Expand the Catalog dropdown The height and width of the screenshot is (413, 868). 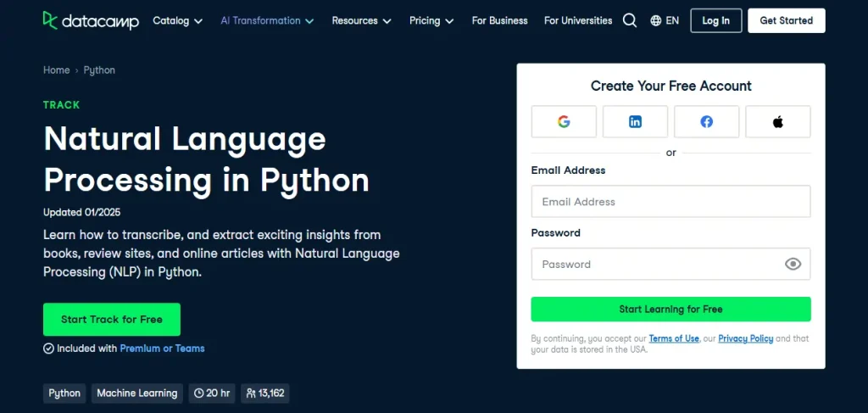point(177,20)
